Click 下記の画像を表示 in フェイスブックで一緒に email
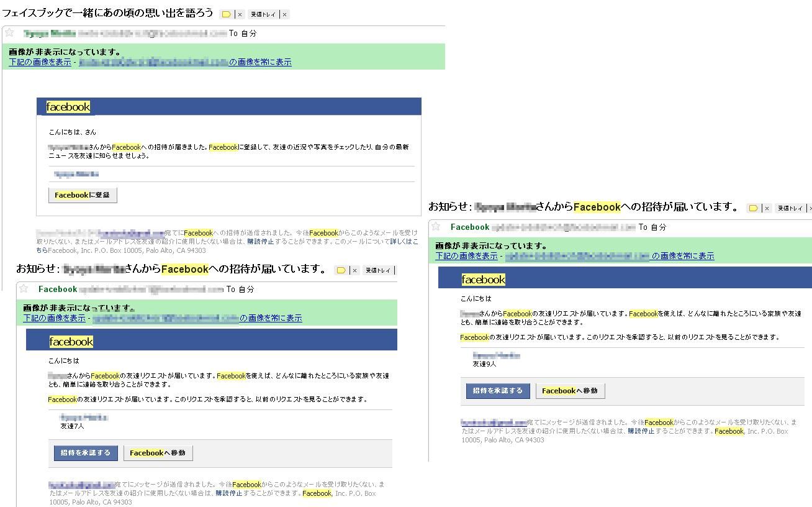This screenshot has height=507, width=812. tap(40, 62)
